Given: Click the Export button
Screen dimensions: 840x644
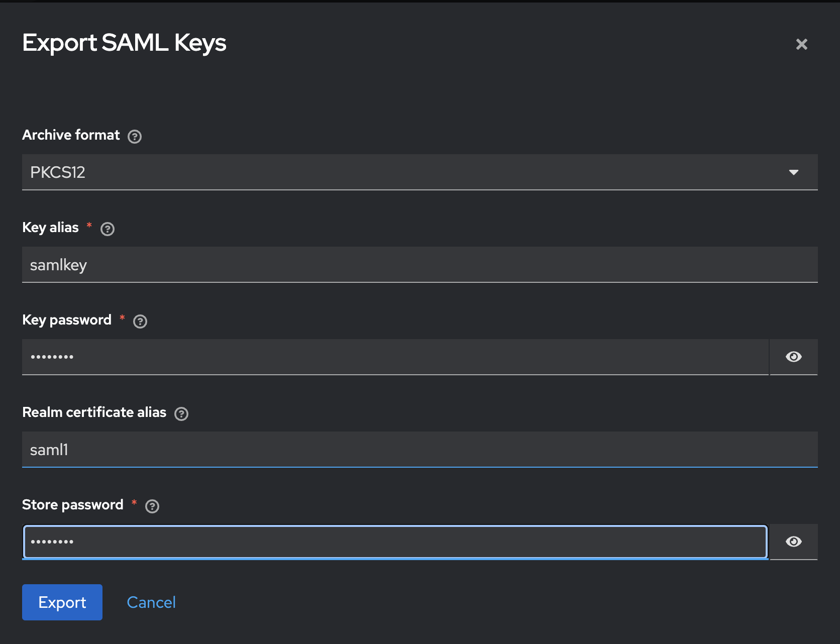Looking at the screenshot, I should pyautogui.click(x=62, y=602).
